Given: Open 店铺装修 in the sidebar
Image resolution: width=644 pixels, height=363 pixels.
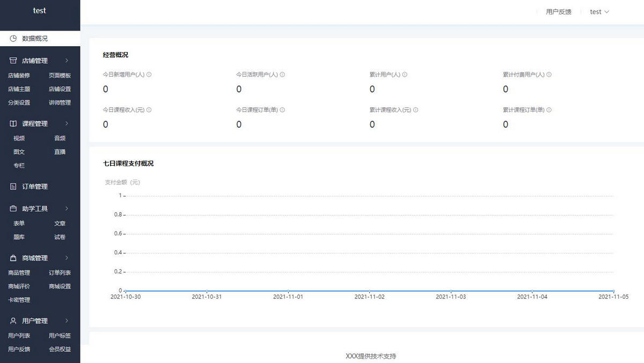Looking at the screenshot, I should (19, 76).
